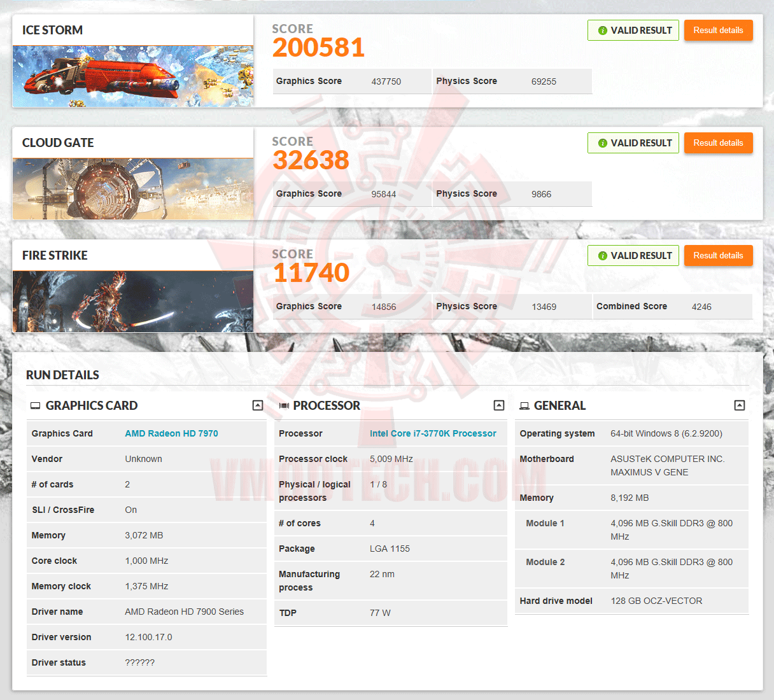Select driver version 12.100.17.0
The image size is (774, 700).
(148, 637)
